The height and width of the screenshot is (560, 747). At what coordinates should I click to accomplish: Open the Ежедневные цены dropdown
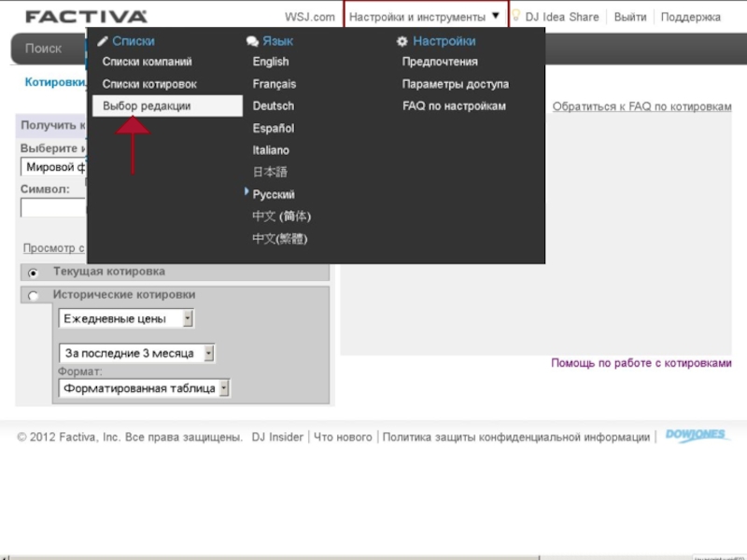click(x=126, y=318)
